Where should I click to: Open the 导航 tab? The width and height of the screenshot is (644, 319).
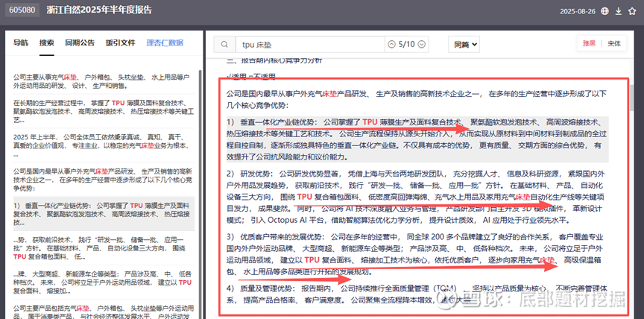pyautogui.click(x=21, y=43)
